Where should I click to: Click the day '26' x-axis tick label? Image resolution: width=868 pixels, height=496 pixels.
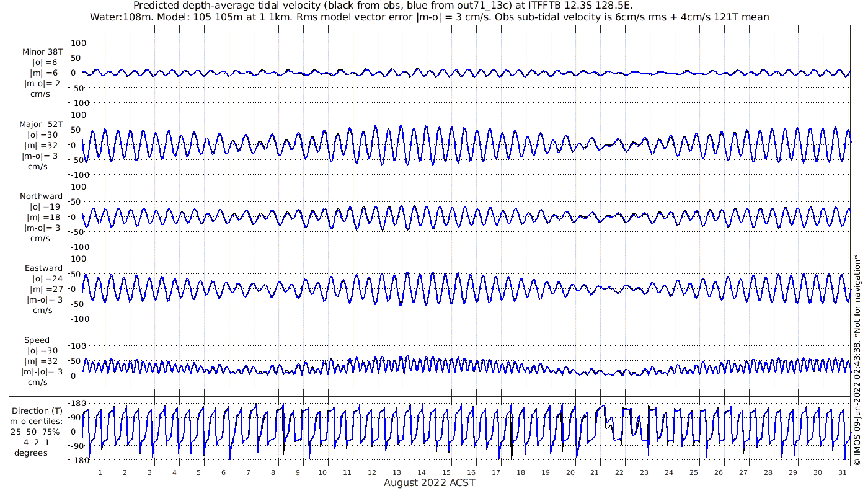(x=719, y=472)
